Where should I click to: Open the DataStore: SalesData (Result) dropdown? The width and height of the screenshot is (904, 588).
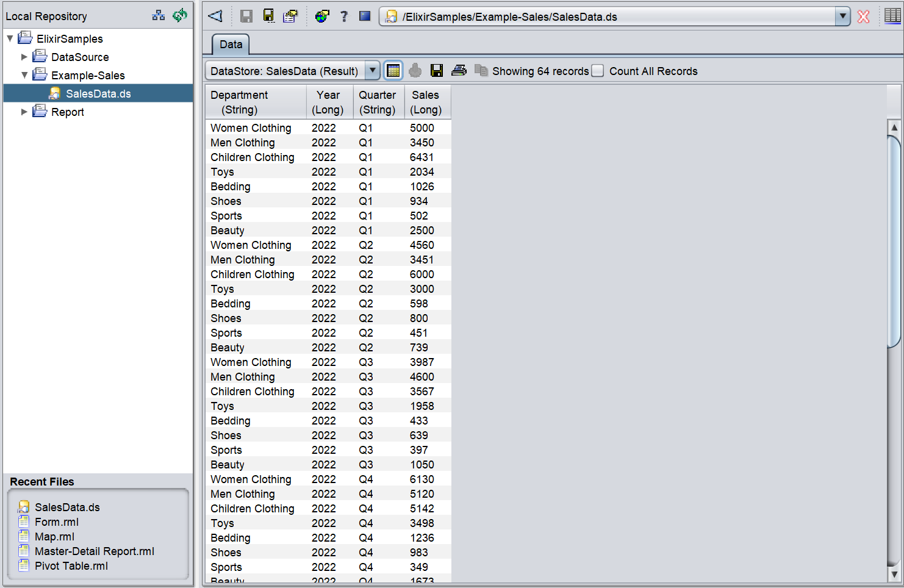click(x=372, y=71)
